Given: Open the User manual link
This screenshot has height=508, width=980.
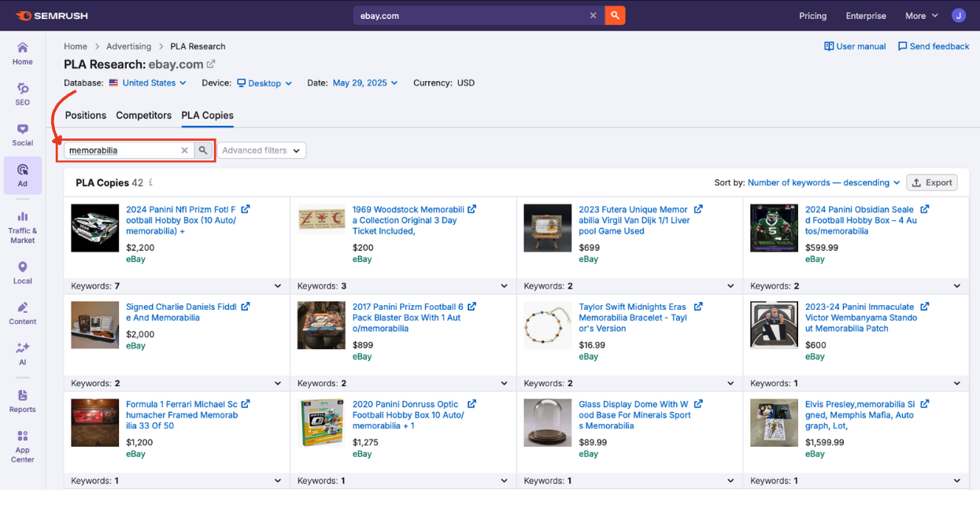Looking at the screenshot, I should click(855, 46).
